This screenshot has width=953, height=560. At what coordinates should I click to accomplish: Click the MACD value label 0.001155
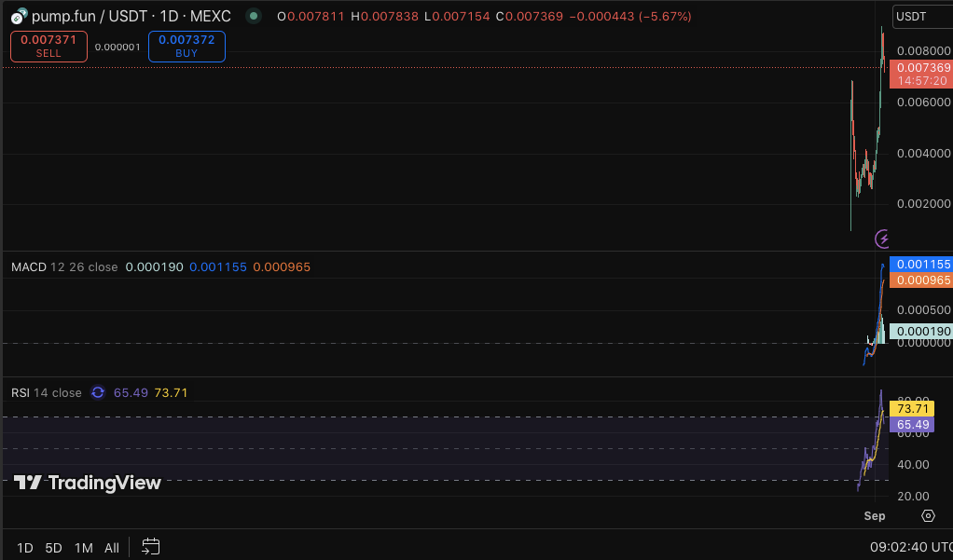[923, 265]
